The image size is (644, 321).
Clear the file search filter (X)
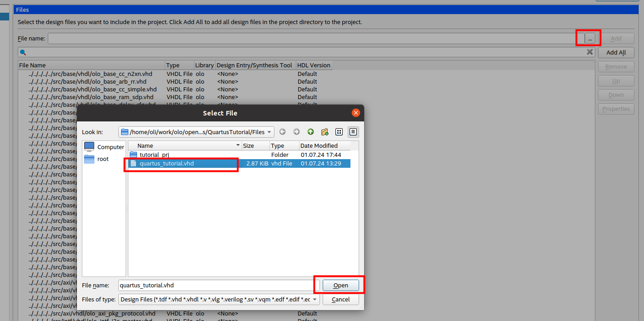tap(590, 52)
